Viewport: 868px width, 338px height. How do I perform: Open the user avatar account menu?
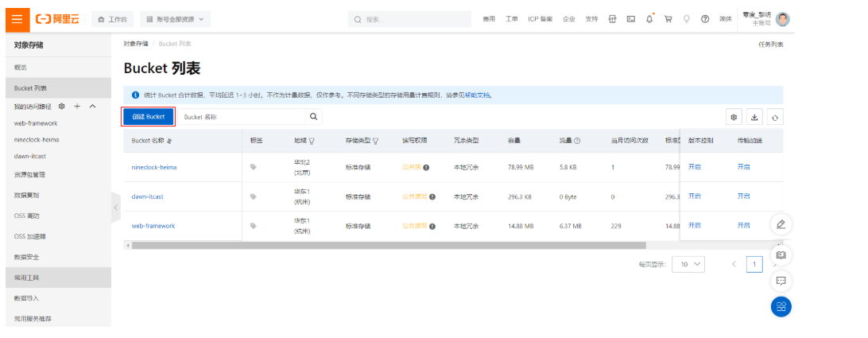coord(783,19)
